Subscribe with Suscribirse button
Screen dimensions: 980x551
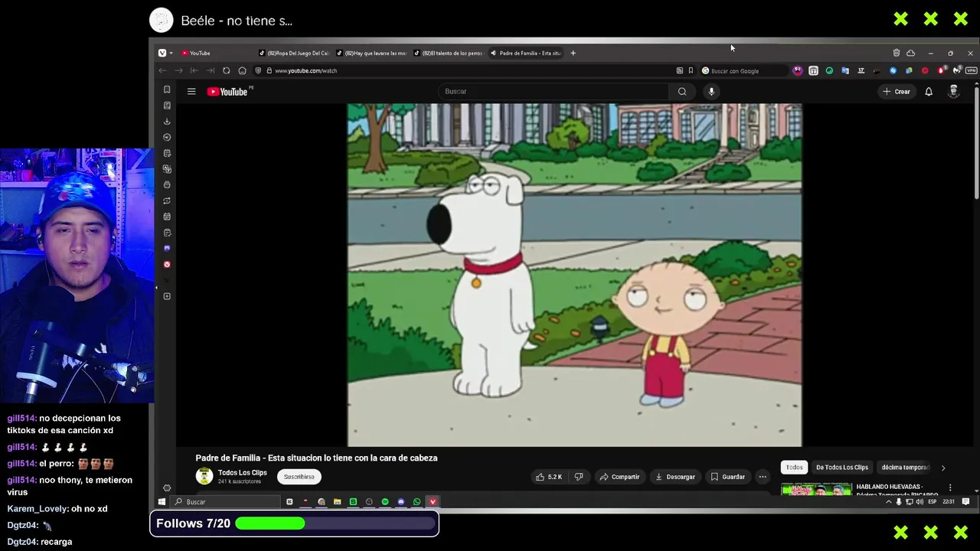pyautogui.click(x=299, y=477)
